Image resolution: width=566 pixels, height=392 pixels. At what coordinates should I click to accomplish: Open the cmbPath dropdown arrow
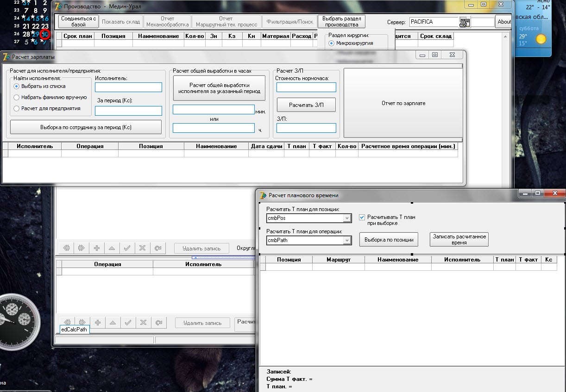[x=347, y=240]
